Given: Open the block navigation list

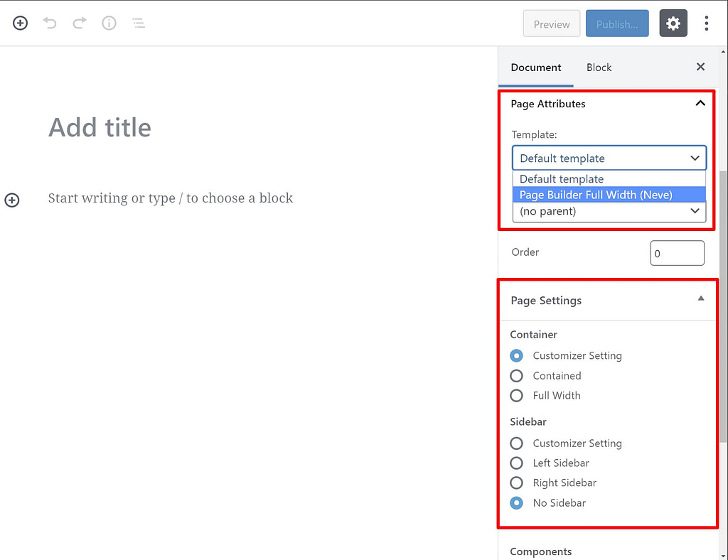Looking at the screenshot, I should pyautogui.click(x=139, y=23).
